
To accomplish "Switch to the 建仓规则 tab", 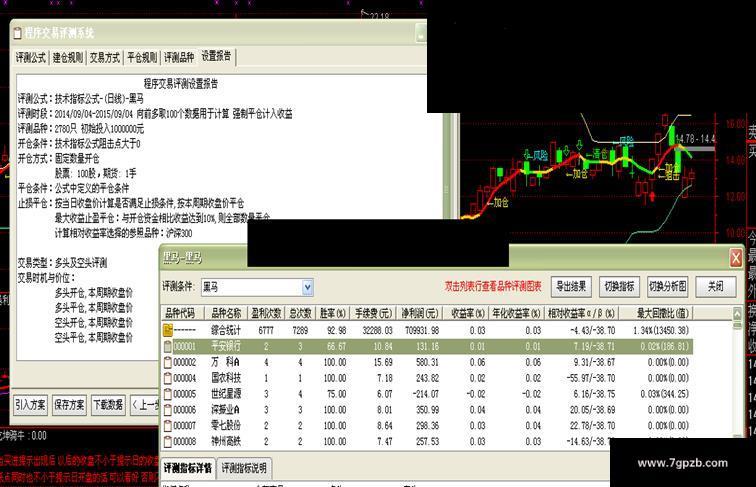I will (x=68, y=58).
